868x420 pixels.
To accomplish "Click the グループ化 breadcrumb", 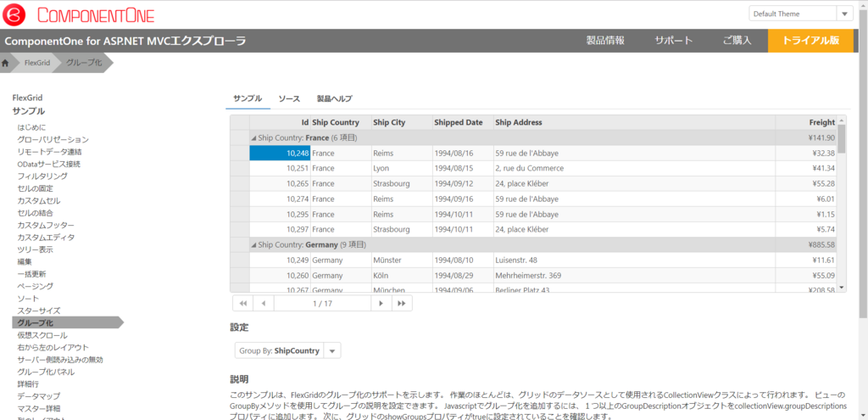I will point(84,63).
